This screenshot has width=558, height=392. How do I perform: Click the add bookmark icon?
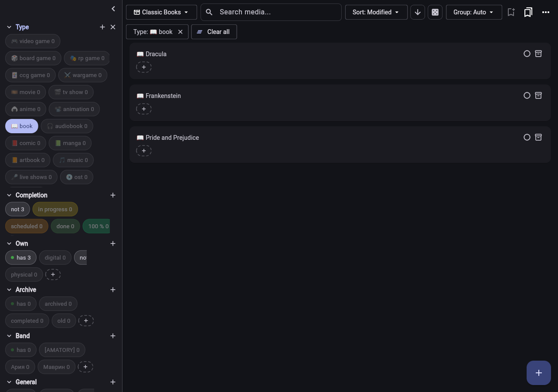click(511, 12)
